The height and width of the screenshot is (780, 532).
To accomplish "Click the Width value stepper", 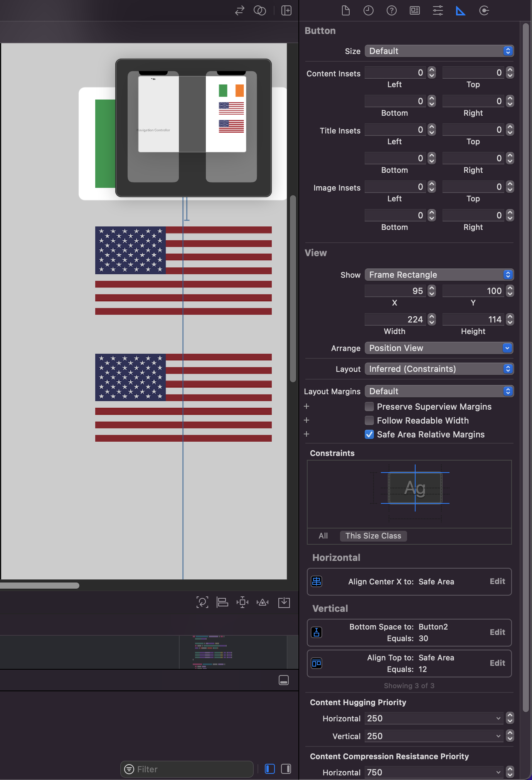I will pos(432,319).
